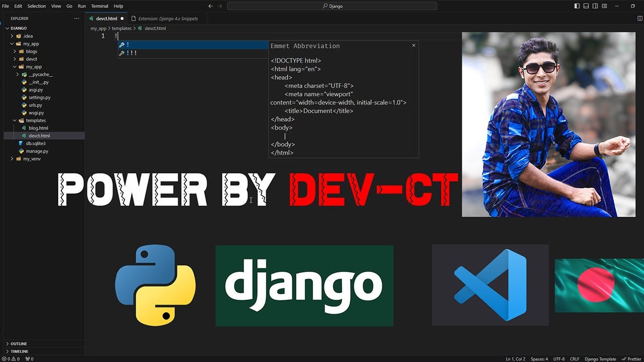Click the VS Code logo image
Image resolution: width=644 pixels, height=362 pixels.
(490, 285)
